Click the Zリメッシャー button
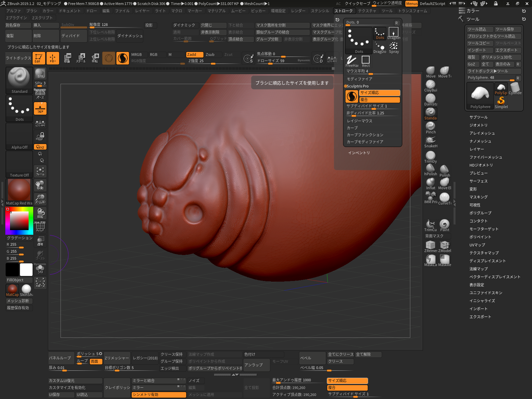This screenshot has width=532, height=399. point(117,358)
